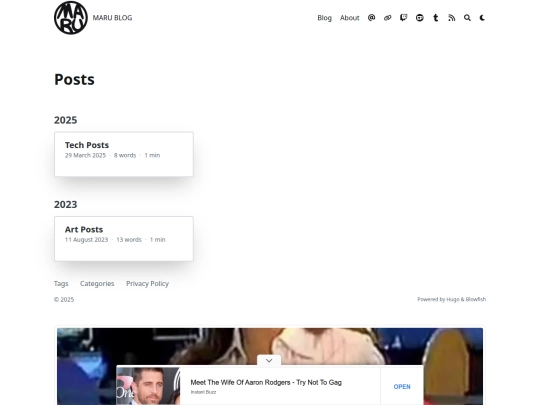This screenshot has height=405, width=540.
Task: Open the RSS feed icon
Action: coord(451,18)
